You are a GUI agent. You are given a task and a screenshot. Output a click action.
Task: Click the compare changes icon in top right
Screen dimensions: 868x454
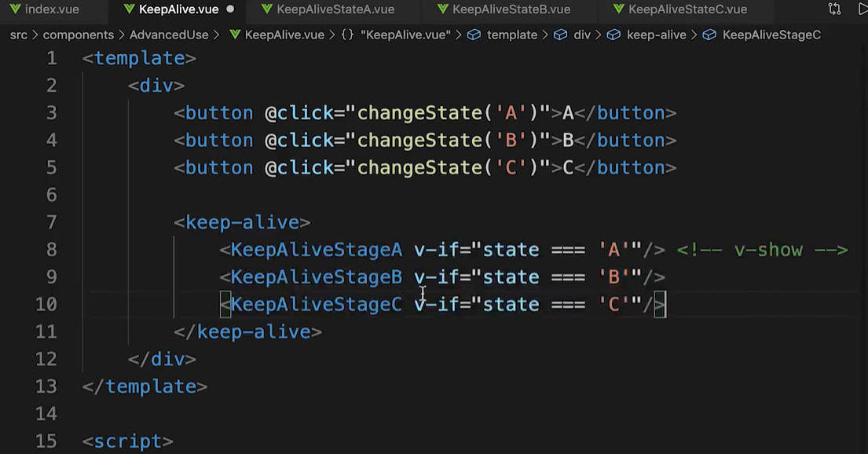pos(834,9)
